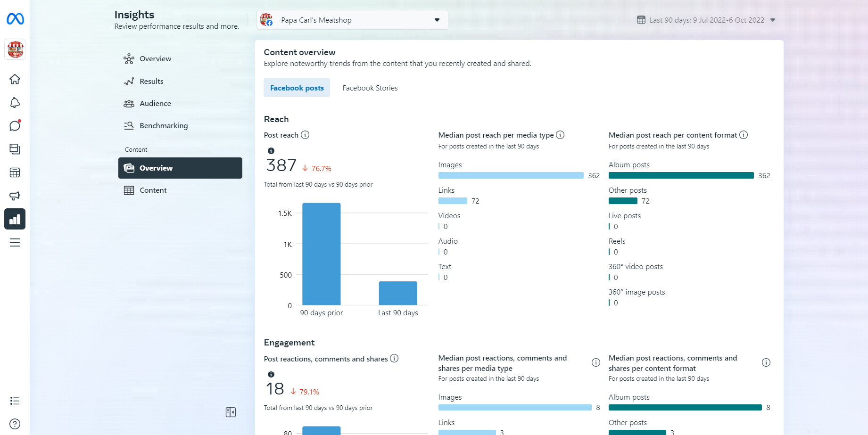Select the highlighted Content Overview item
Screen dimensions: 868x435
point(180,168)
